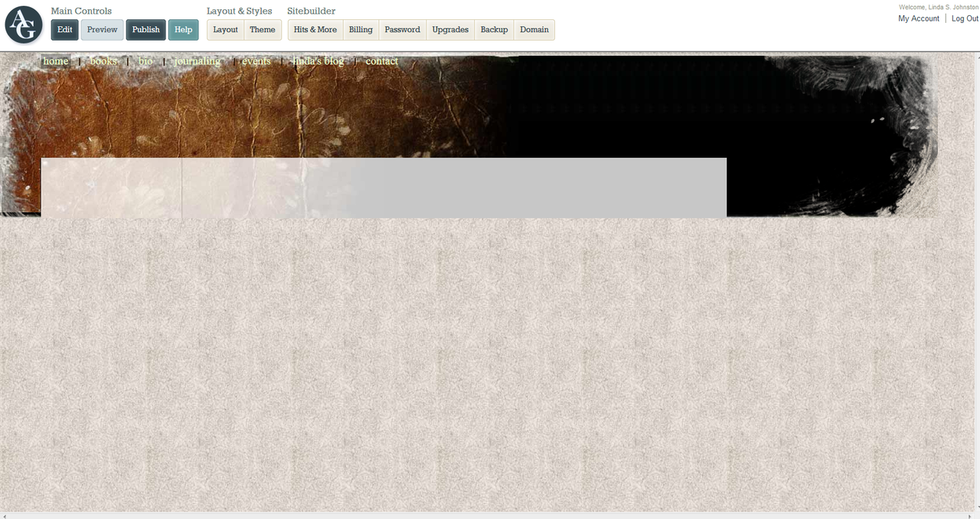980x519 pixels.
Task: Open the Backup section
Action: pos(494,30)
